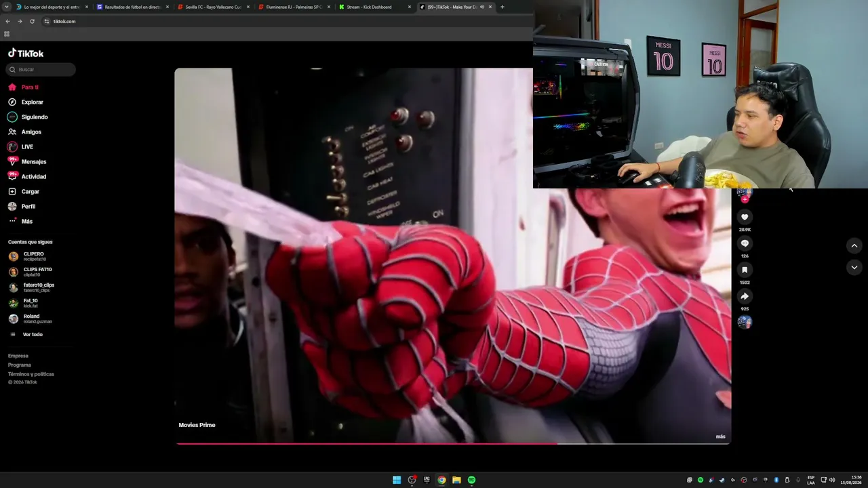Switch to Sevilla FC - Rayo Vallecano tab
The width and height of the screenshot is (868, 488).
point(212,7)
